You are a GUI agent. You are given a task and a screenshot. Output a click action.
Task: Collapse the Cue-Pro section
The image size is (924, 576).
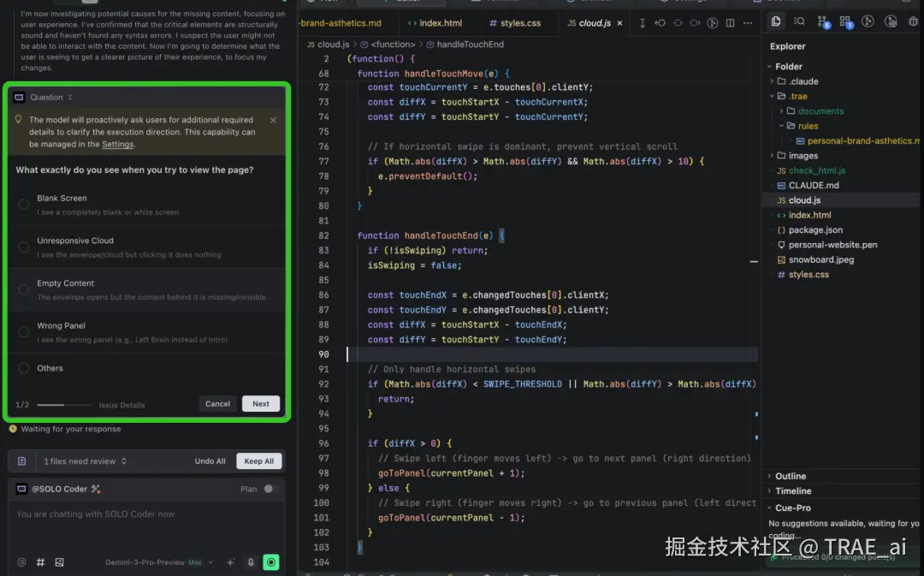(769, 508)
